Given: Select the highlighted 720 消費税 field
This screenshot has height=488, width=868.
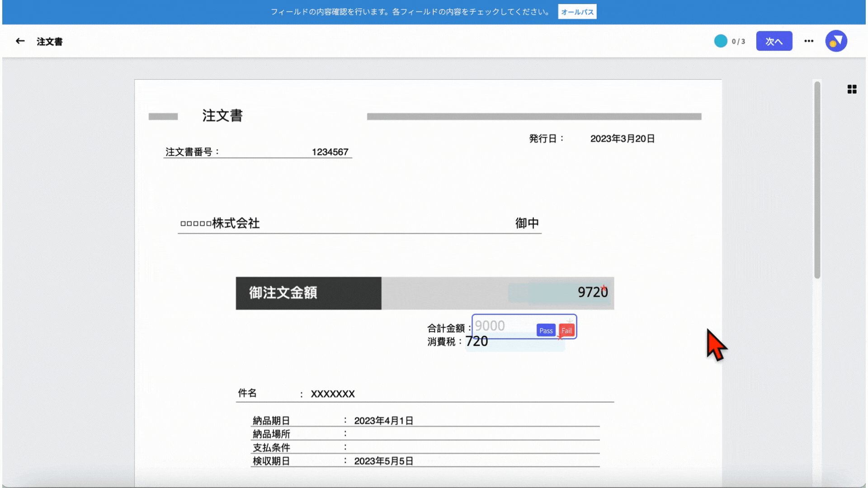Looking at the screenshot, I should [x=514, y=342].
